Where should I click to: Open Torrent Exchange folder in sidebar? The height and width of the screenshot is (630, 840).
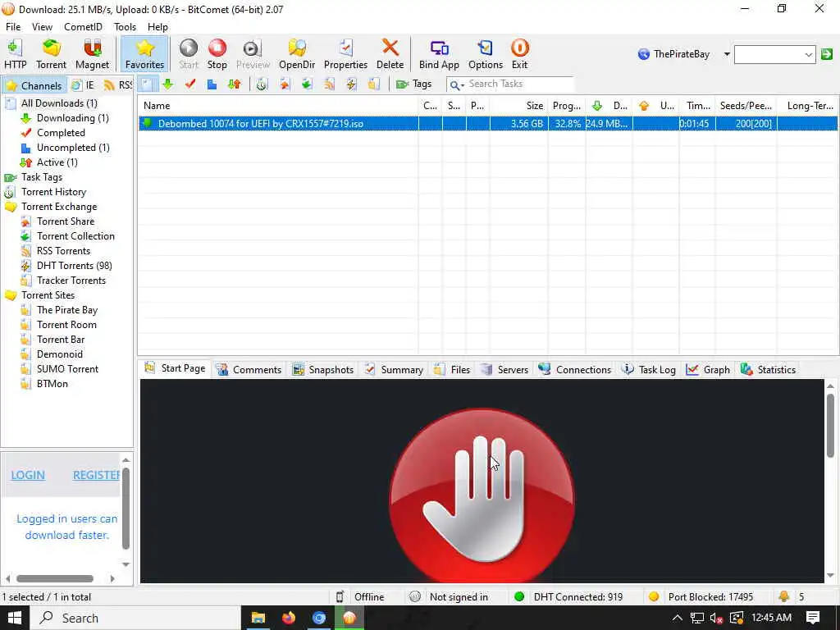[x=59, y=207]
